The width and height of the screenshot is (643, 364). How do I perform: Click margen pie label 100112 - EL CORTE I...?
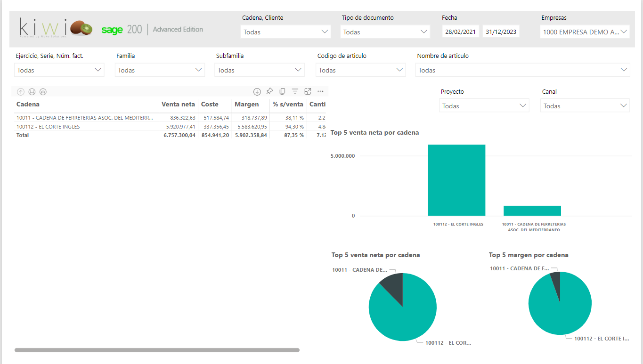(x=602, y=339)
